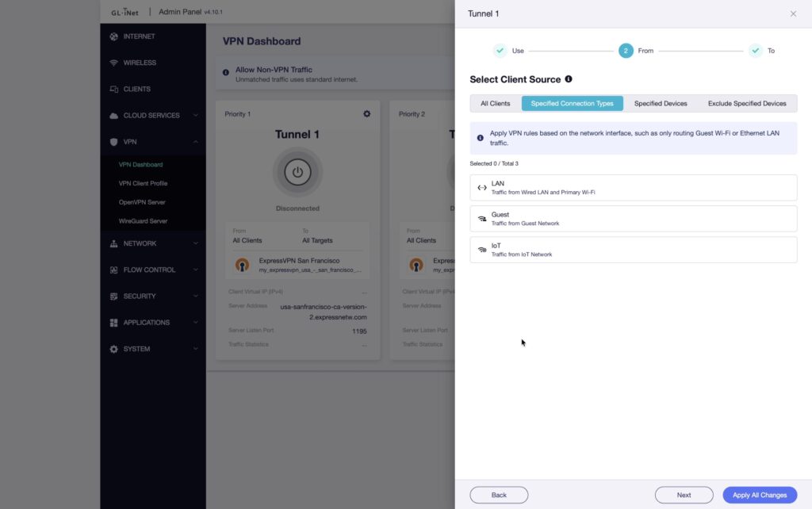Click the System gear icon in sidebar
Image resolution: width=812 pixels, height=509 pixels.
pyautogui.click(x=114, y=349)
